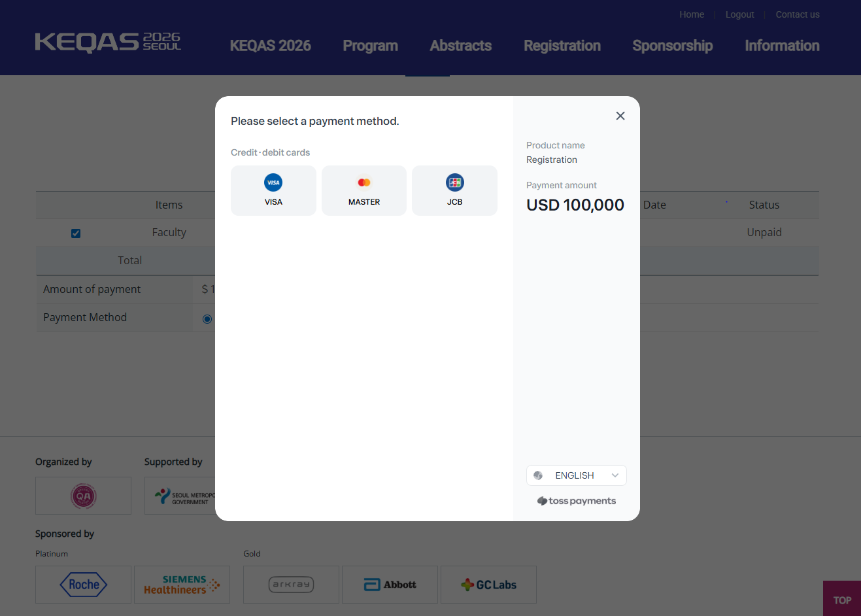
Task: Click the Siemens Healthineers sponsor logo
Action: pos(182,585)
